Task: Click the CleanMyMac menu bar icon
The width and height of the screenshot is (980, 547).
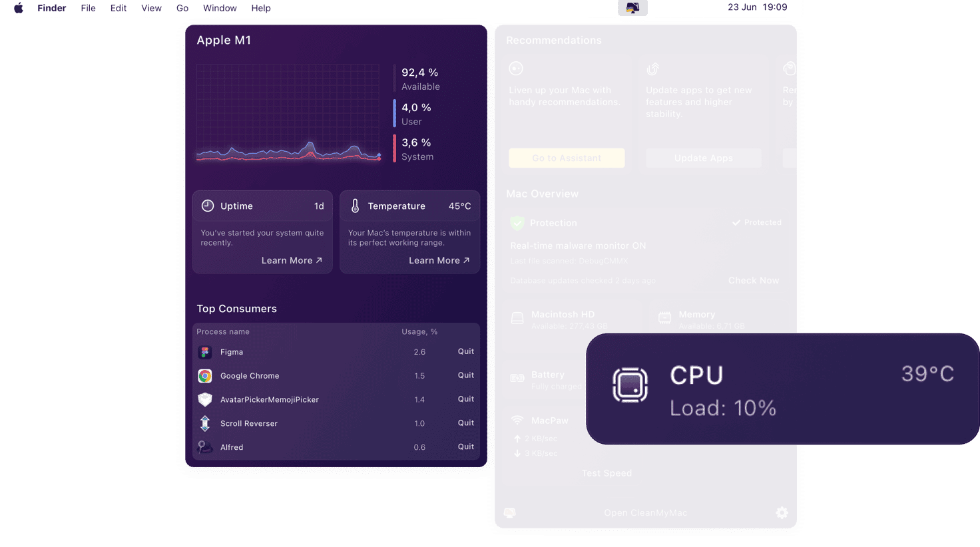Action: point(632,8)
